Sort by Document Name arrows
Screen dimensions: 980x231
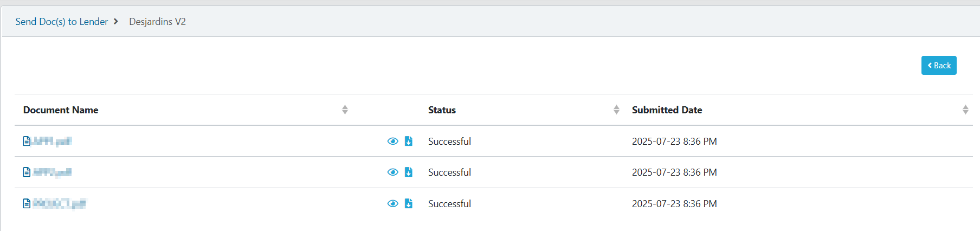click(x=345, y=110)
